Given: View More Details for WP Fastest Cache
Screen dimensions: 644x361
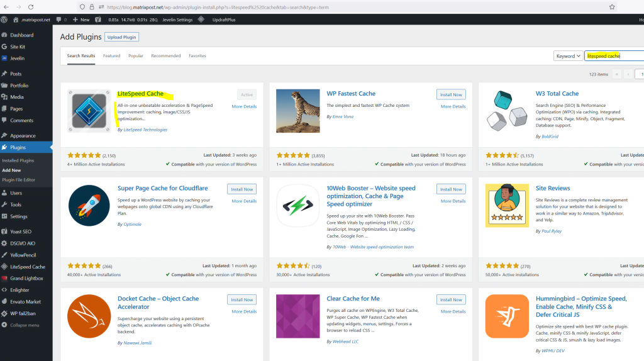Looking at the screenshot, I should 453,106.
